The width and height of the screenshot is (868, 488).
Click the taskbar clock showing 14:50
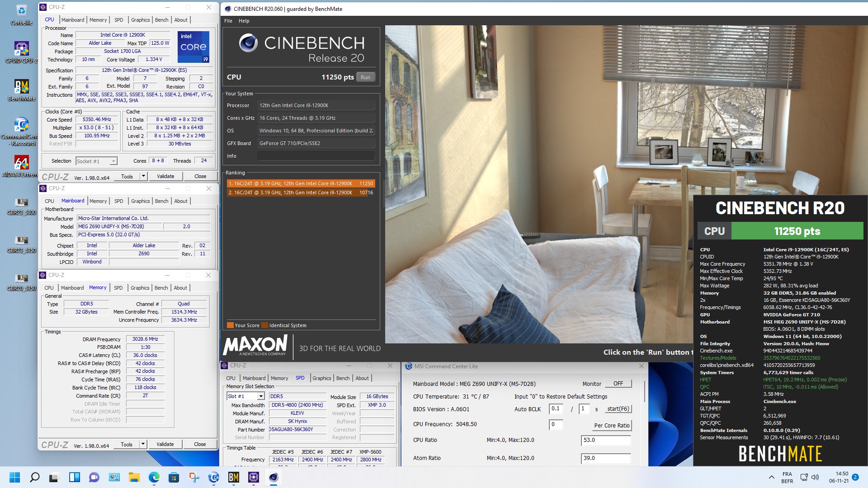[x=839, y=477]
